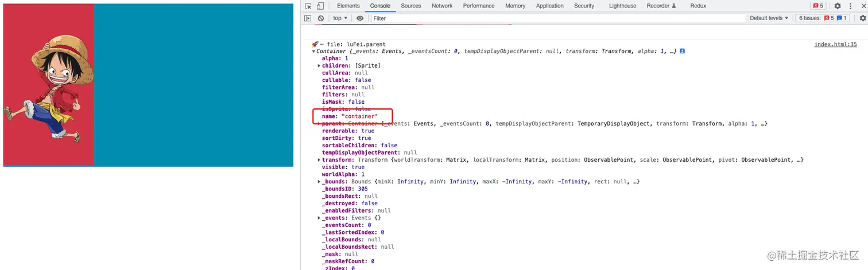Switch to the Elements tab
Viewport: 868px width, 270px height.
pyautogui.click(x=348, y=6)
